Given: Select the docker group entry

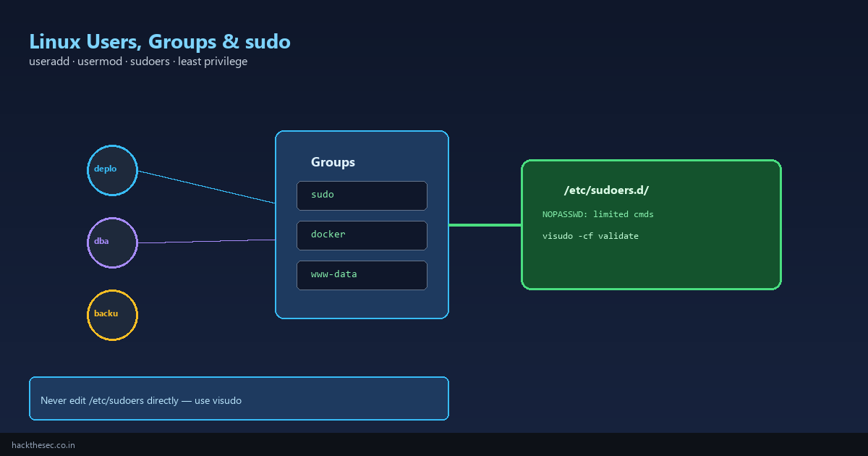Looking at the screenshot, I should point(362,235).
